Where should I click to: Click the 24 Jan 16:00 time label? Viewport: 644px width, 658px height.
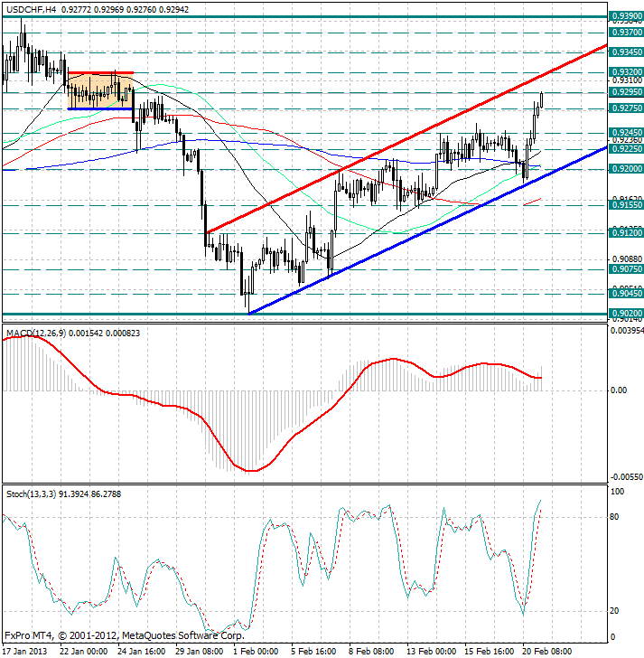141,652
